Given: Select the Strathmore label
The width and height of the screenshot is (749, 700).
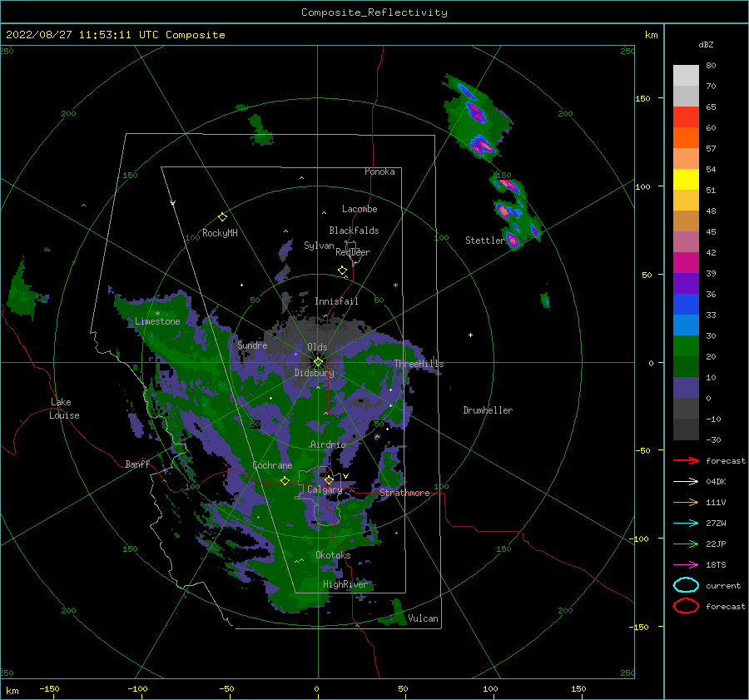Looking at the screenshot, I should click(404, 493).
